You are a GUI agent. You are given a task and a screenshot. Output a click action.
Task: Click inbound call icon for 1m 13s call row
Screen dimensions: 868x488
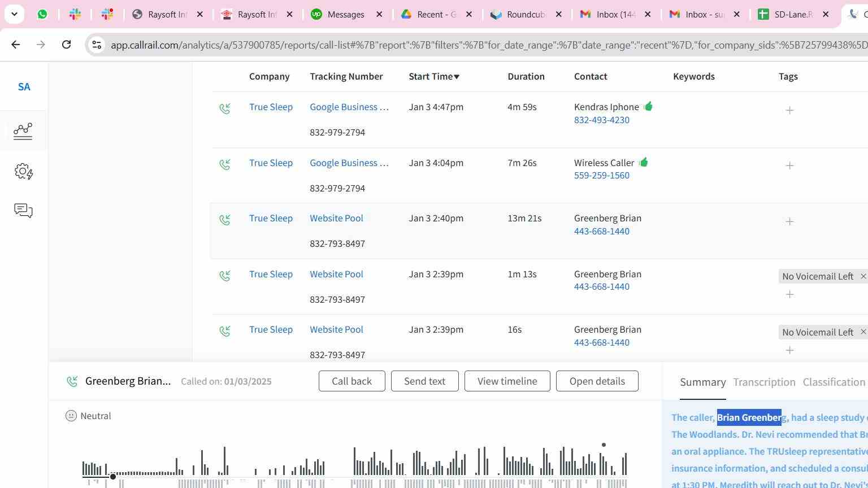click(225, 276)
